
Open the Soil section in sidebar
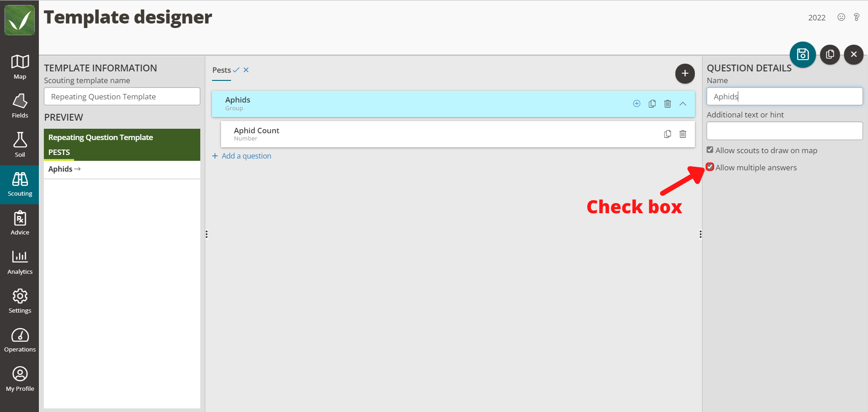coord(19,145)
